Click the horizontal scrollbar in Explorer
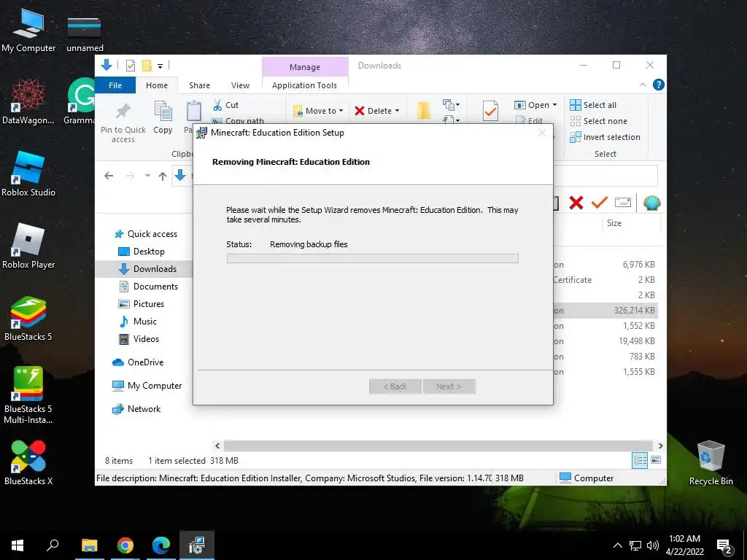The height and width of the screenshot is (560, 747). [x=438, y=446]
